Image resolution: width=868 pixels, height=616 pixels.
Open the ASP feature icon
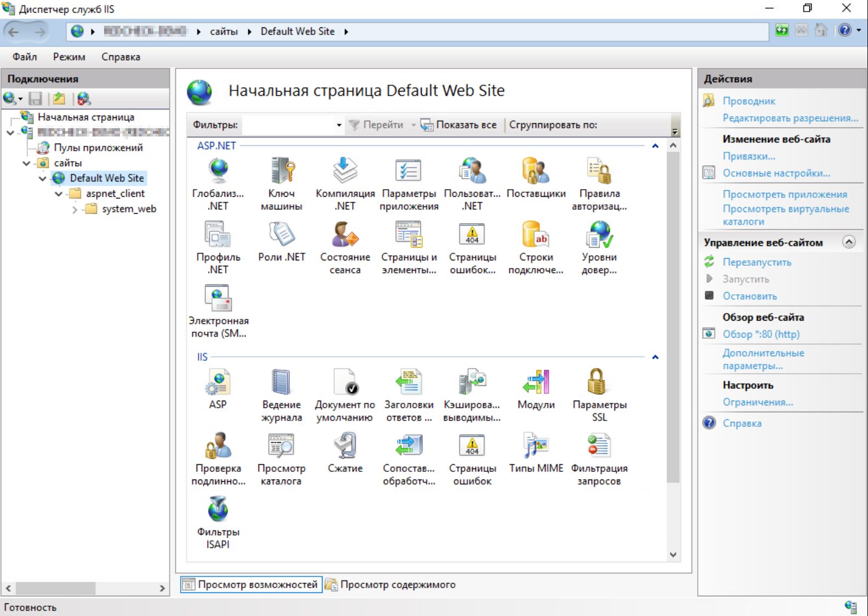(x=218, y=389)
